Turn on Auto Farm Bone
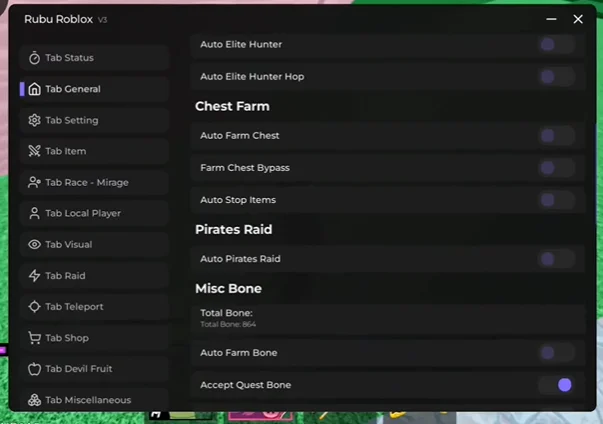Image resolution: width=603 pixels, height=424 pixels. (x=556, y=353)
